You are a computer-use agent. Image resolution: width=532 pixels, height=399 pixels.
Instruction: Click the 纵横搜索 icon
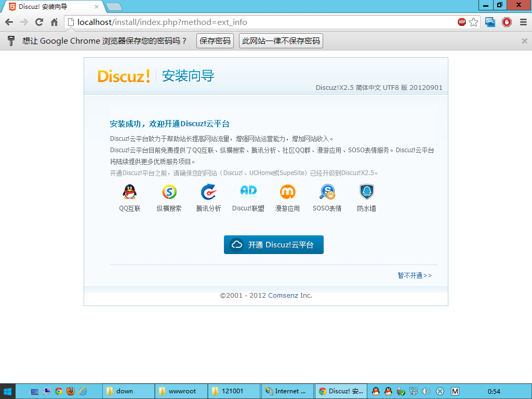pos(169,192)
